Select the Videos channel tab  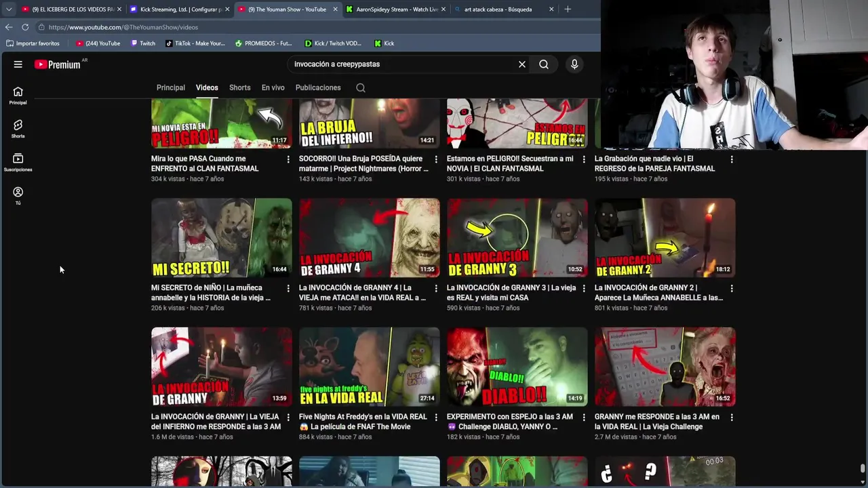207,87
